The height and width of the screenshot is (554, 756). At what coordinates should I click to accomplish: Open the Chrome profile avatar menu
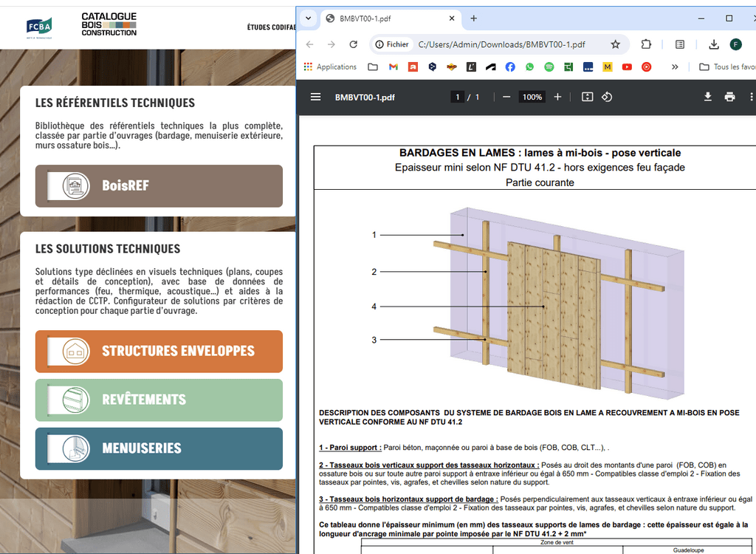pos(735,44)
